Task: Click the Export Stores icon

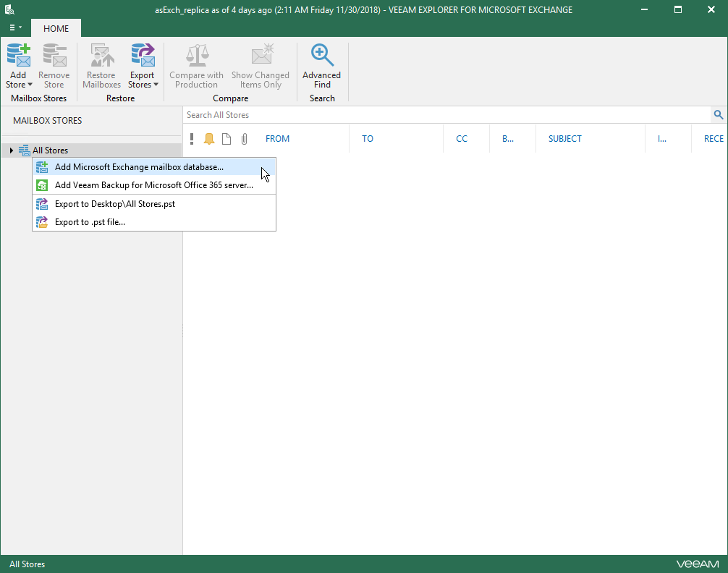Action: tap(143, 55)
